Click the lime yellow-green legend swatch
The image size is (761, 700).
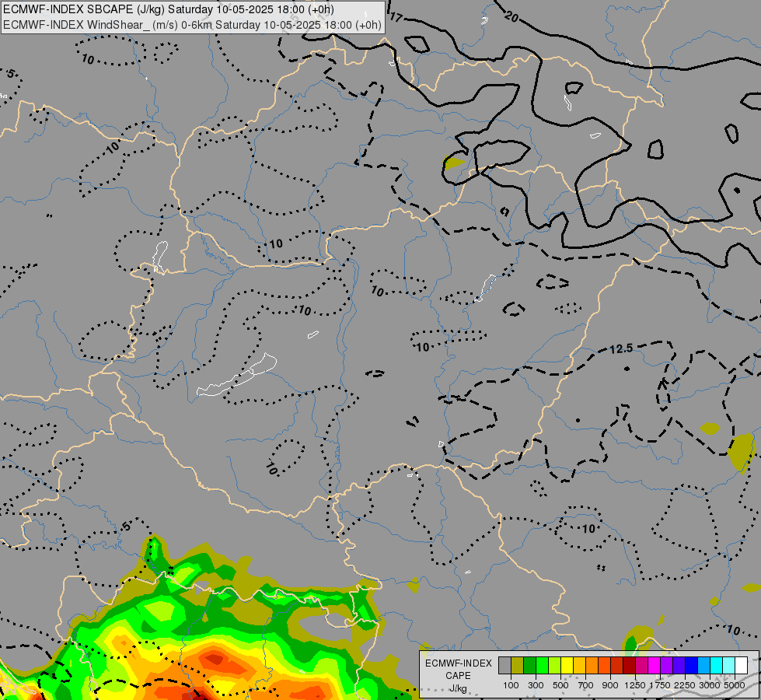click(555, 666)
